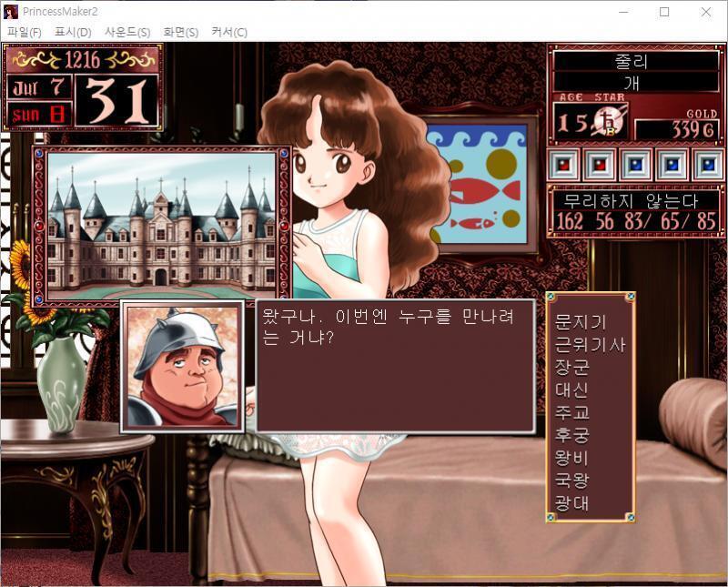
Task: Click the third gem button, the first blue one
Action: [x=635, y=165]
